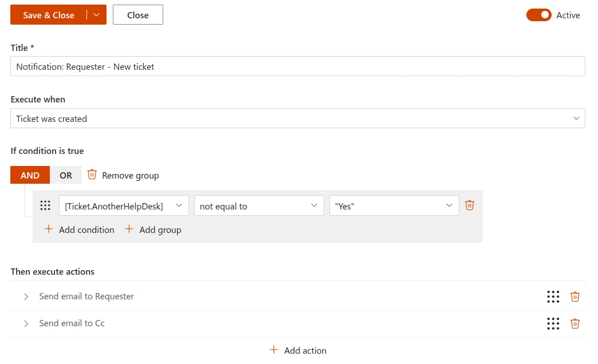Image resolution: width=598 pixels, height=364 pixels.
Task: Click Add condition
Action: (x=79, y=230)
